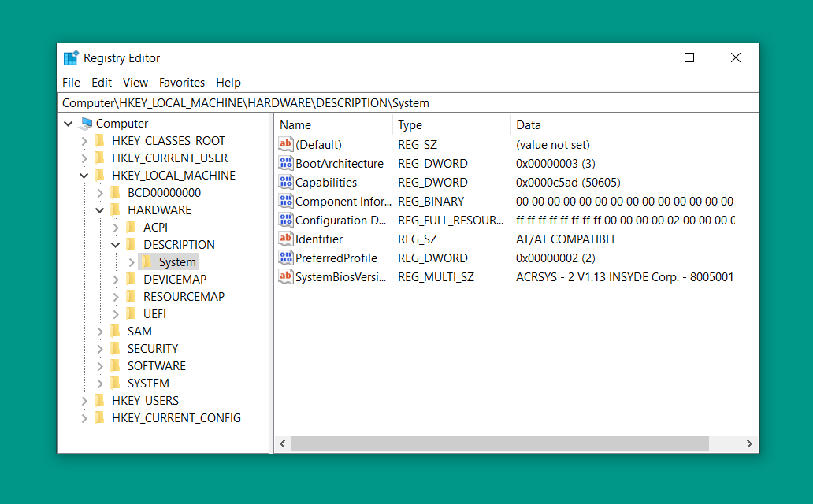Click the Capabilities binary value icon
The image size is (813, 504).
pyautogui.click(x=286, y=182)
